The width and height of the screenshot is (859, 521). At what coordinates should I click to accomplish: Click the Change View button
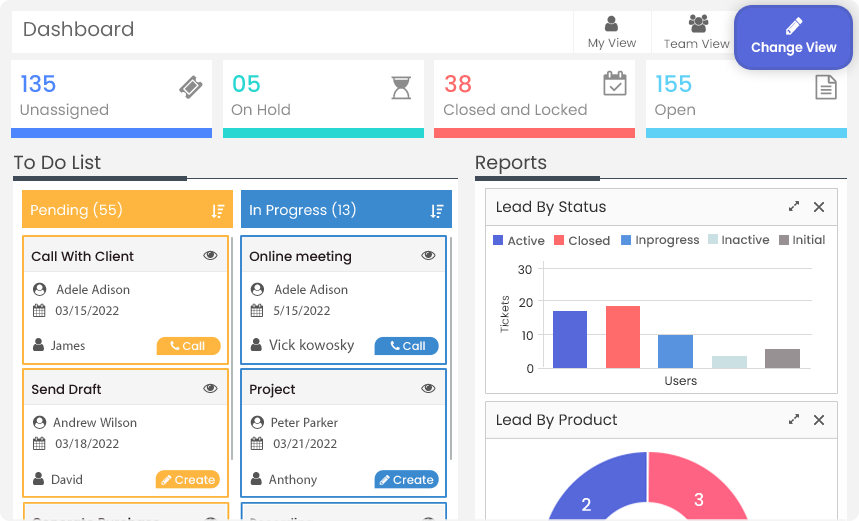coord(793,37)
